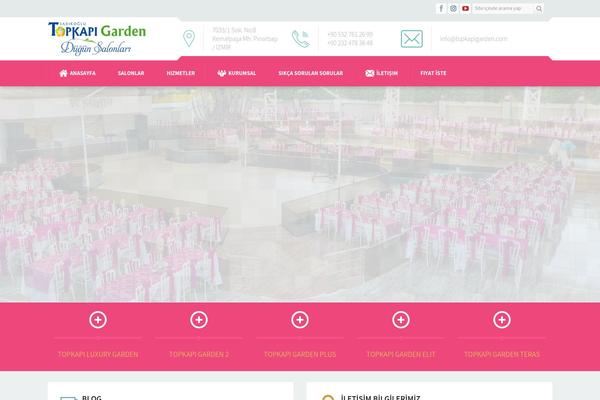Open Topkapı Garden Plus link
This screenshot has height=400, width=600.
click(x=300, y=354)
